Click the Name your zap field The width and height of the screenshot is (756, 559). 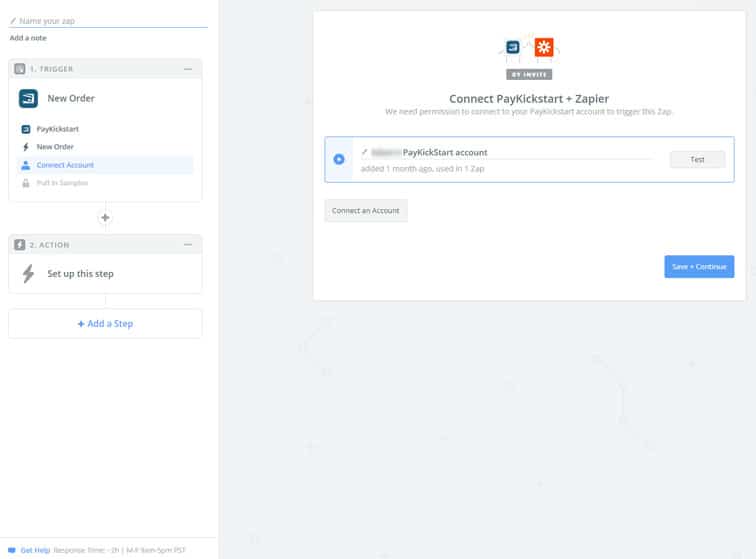(x=110, y=20)
